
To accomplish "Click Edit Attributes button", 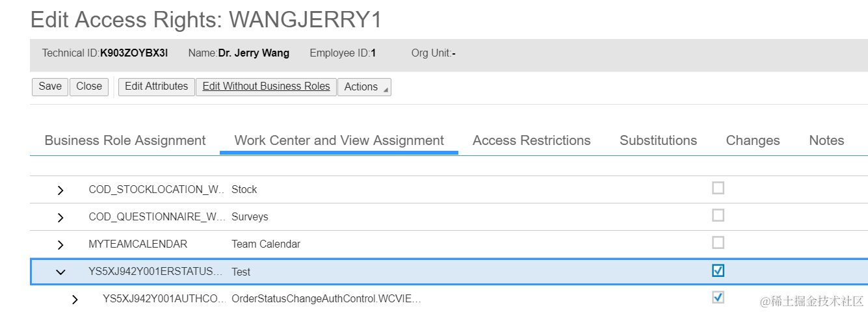I will coord(156,86).
